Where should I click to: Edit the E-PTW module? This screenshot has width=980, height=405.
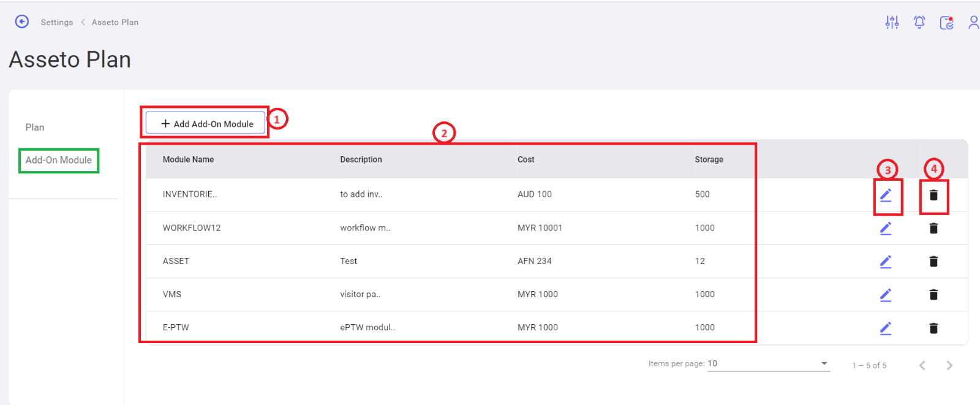click(x=886, y=328)
